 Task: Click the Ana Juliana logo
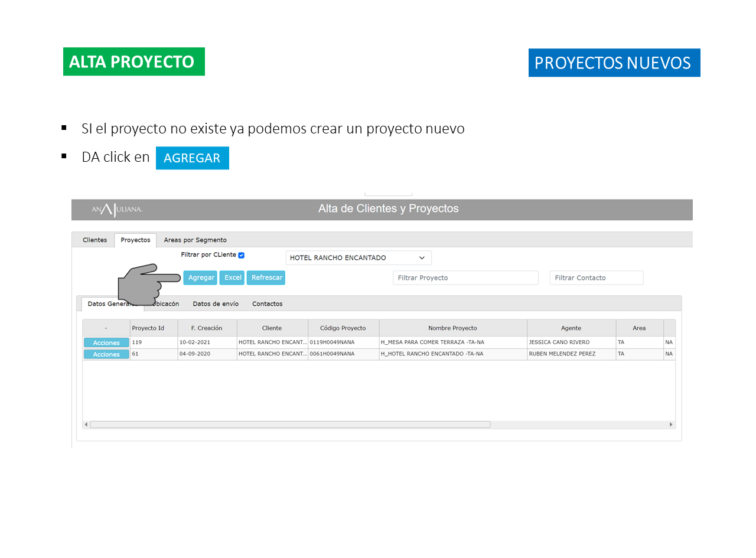pyautogui.click(x=117, y=210)
